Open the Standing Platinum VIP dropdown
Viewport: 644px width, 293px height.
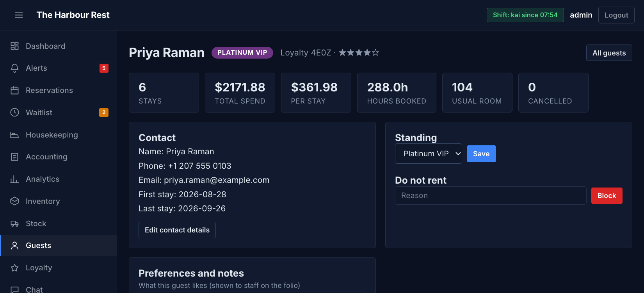[x=429, y=154]
